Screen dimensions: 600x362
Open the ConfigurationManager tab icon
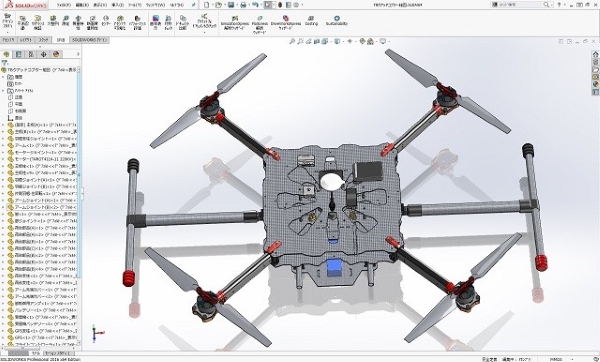31,54
